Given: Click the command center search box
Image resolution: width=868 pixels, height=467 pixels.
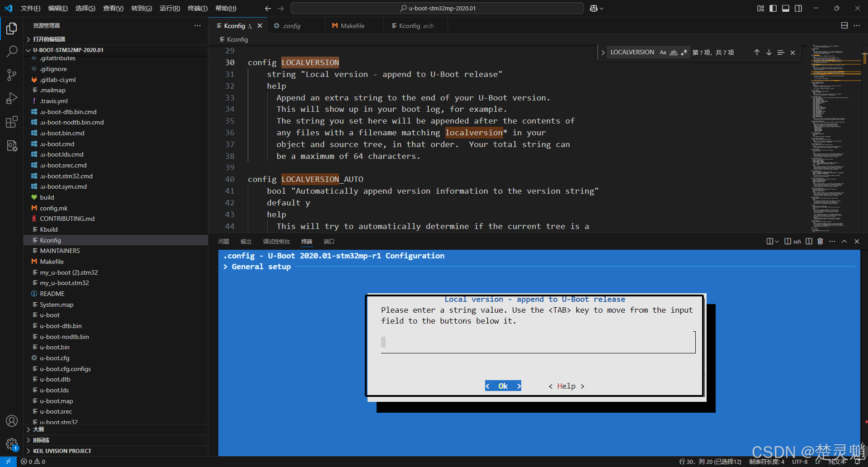Looking at the screenshot, I should 437,8.
